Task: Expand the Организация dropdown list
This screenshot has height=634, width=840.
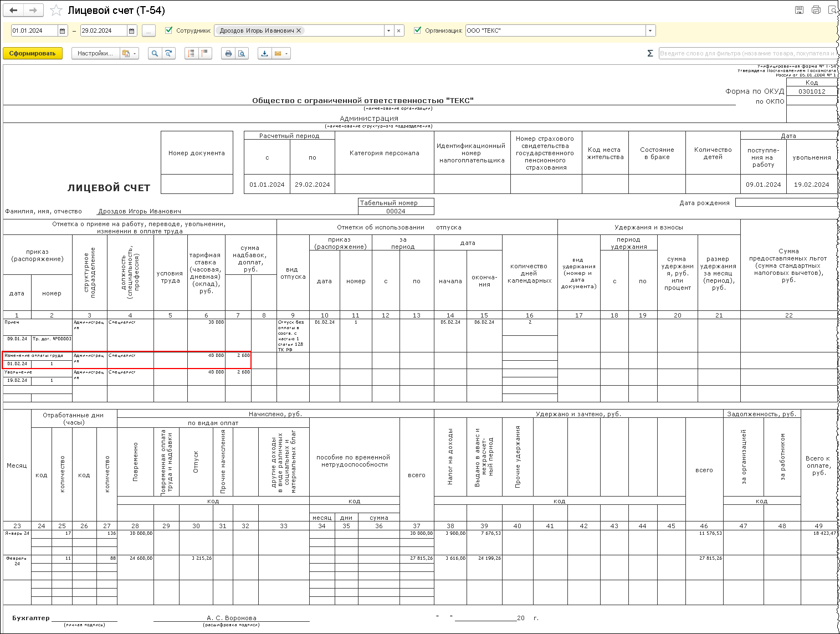Action: 651,31
